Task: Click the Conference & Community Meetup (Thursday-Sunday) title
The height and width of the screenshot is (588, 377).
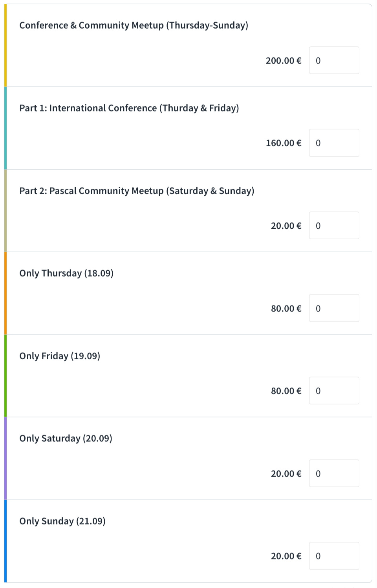Action: click(x=134, y=25)
